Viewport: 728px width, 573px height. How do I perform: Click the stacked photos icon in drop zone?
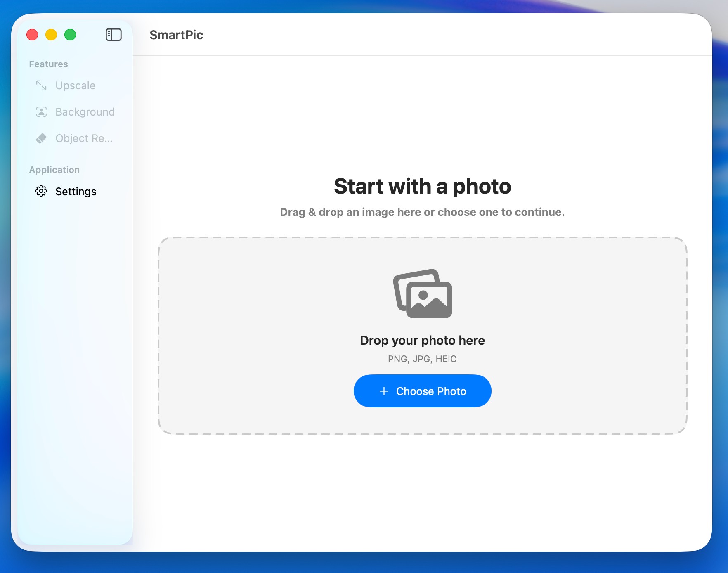click(423, 294)
